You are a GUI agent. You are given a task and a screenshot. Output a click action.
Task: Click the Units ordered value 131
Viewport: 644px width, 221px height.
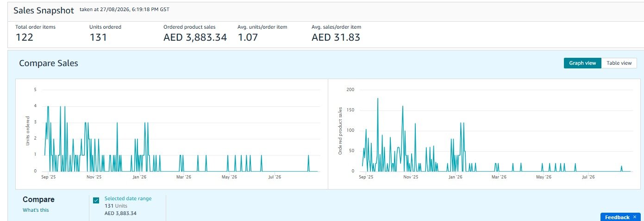coord(98,37)
